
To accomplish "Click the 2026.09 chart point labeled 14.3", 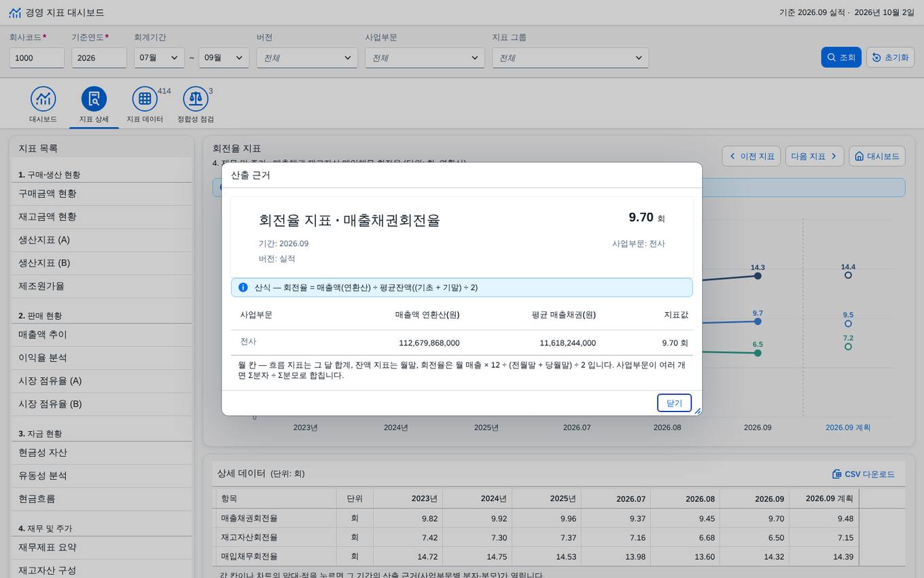I will (x=758, y=276).
